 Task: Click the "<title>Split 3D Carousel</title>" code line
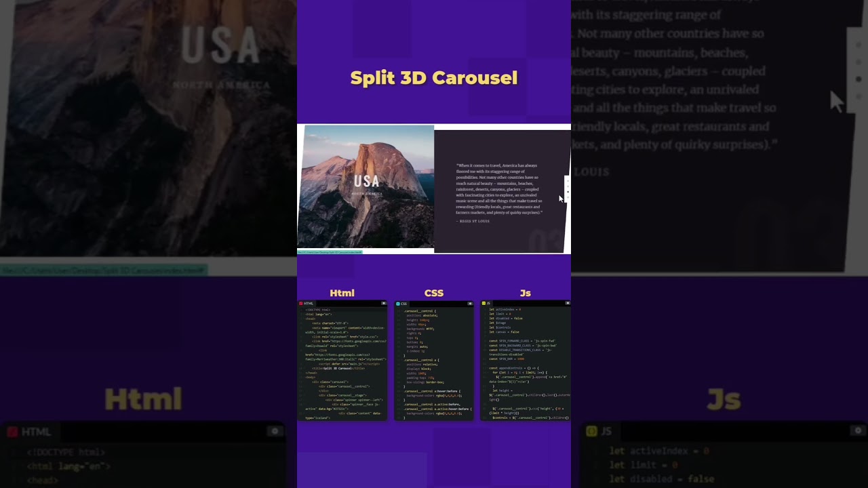click(338, 368)
